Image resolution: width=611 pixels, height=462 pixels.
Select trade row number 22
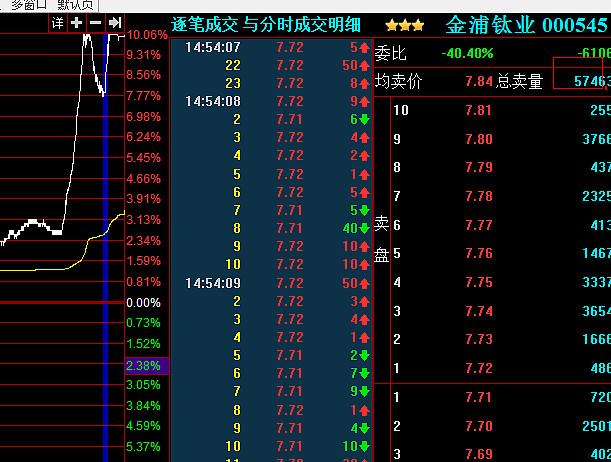(x=233, y=65)
